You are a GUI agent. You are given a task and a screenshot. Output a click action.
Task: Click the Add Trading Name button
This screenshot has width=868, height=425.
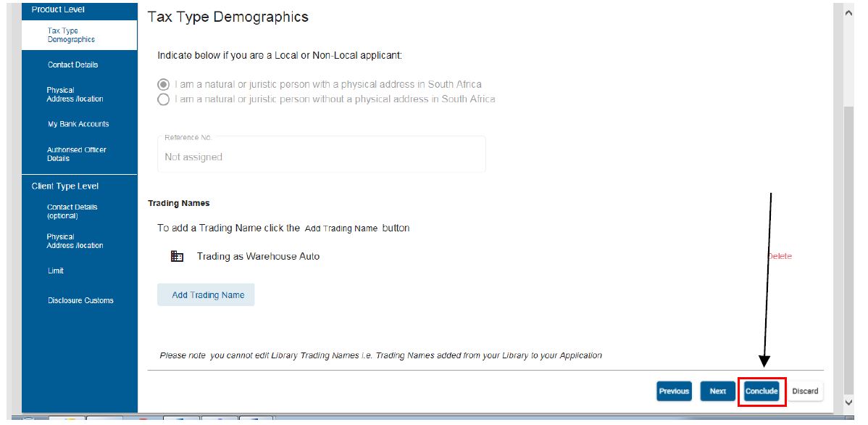click(206, 294)
